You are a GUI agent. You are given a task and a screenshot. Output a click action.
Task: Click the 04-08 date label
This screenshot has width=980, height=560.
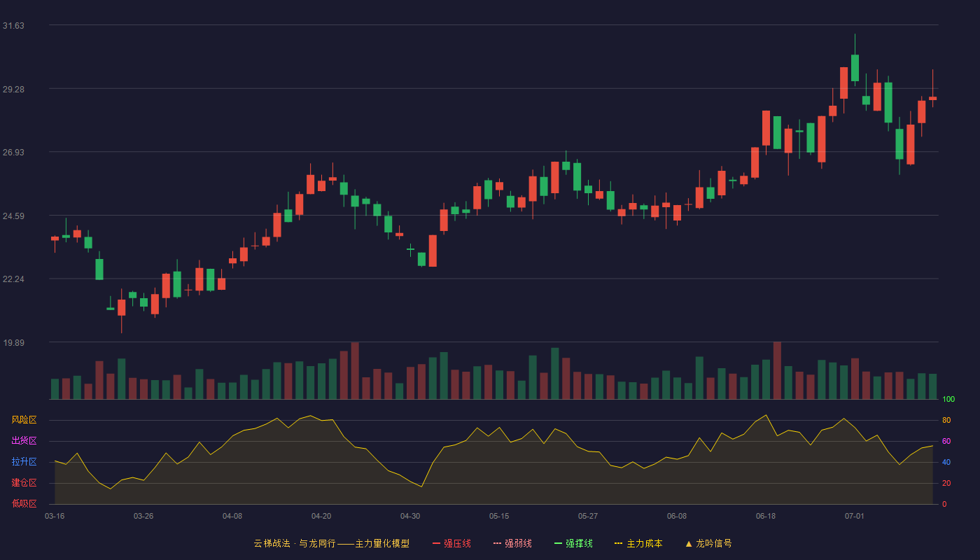pyautogui.click(x=232, y=516)
